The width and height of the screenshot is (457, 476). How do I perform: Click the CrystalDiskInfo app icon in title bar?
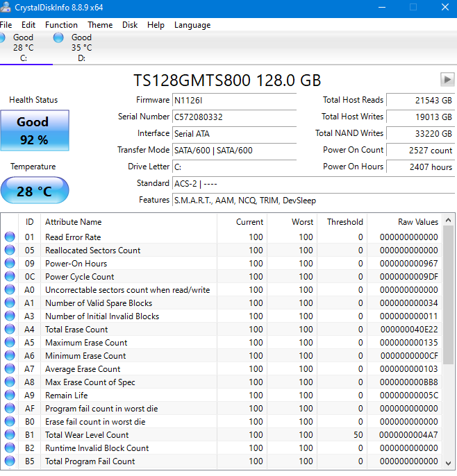click(5, 7)
